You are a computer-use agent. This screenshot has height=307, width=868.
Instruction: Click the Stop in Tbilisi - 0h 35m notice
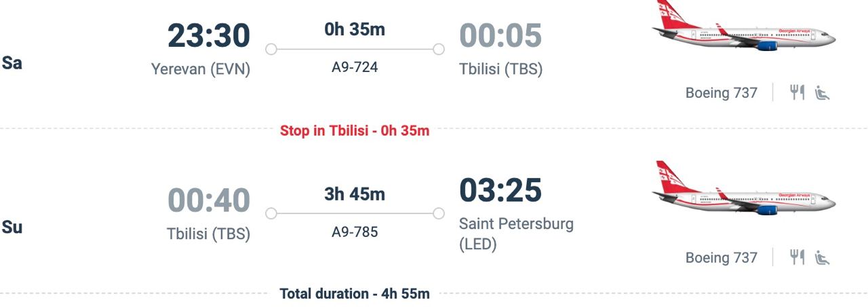pos(355,130)
